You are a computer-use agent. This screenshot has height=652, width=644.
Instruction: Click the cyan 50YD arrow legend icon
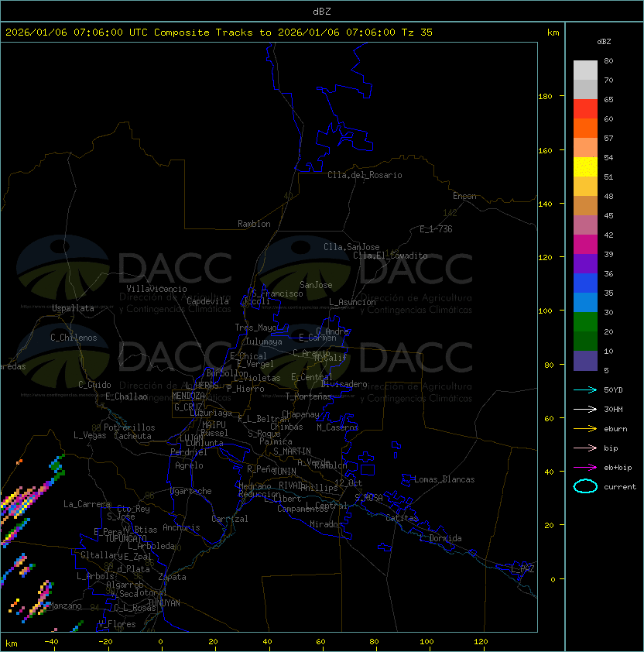click(x=585, y=389)
